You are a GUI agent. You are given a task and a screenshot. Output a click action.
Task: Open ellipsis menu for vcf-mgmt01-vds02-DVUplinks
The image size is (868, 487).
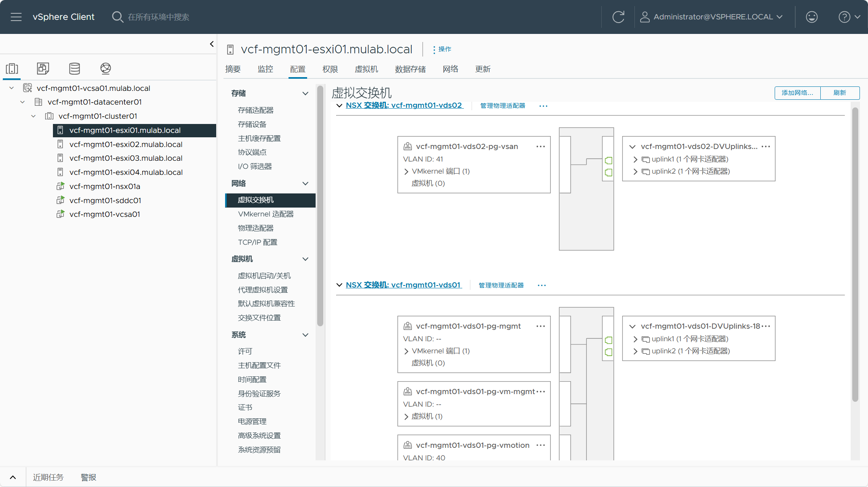pyautogui.click(x=766, y=147)
